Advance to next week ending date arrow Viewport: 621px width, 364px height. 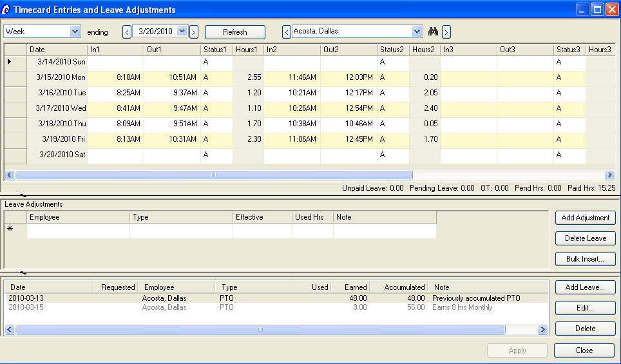click(x=193, y=32)
